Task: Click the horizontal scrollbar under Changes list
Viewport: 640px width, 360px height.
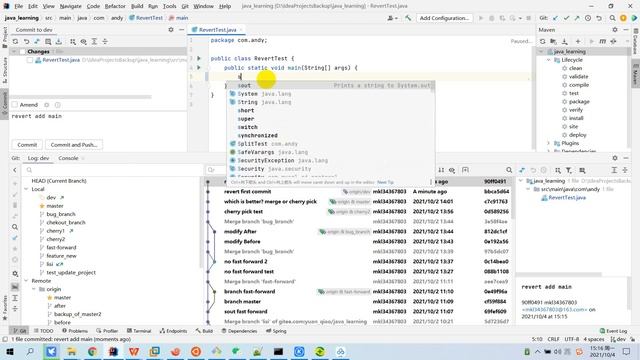Action: (x=81, y=97)
